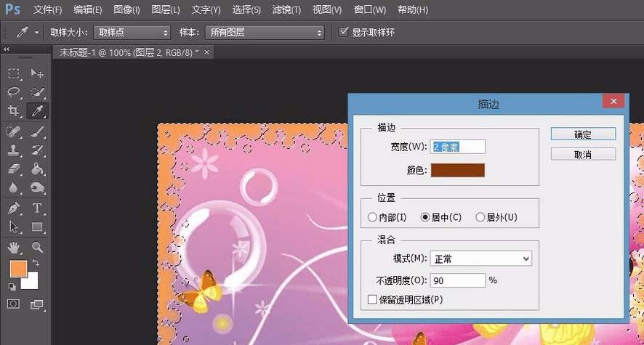Image resolution: width=644 pixels, height=345 pixels.
Task: Select the Eraser tool
Action: pos(14,169)
